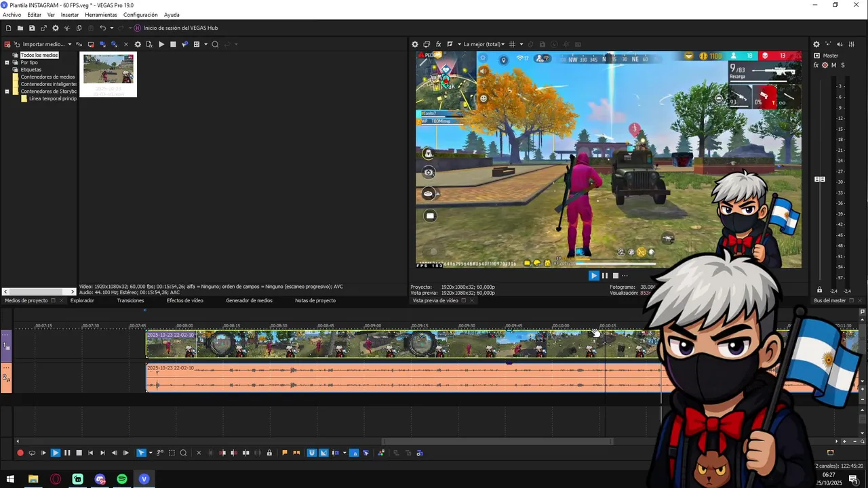Select the Zoom magnifier edit tool
Screen dimensions: 868x488
coord(183,453)
